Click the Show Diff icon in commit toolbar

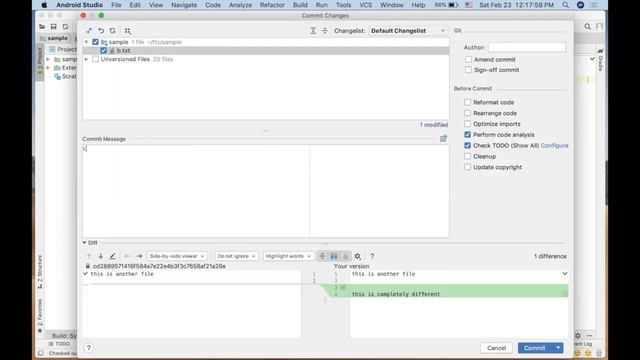89,31
